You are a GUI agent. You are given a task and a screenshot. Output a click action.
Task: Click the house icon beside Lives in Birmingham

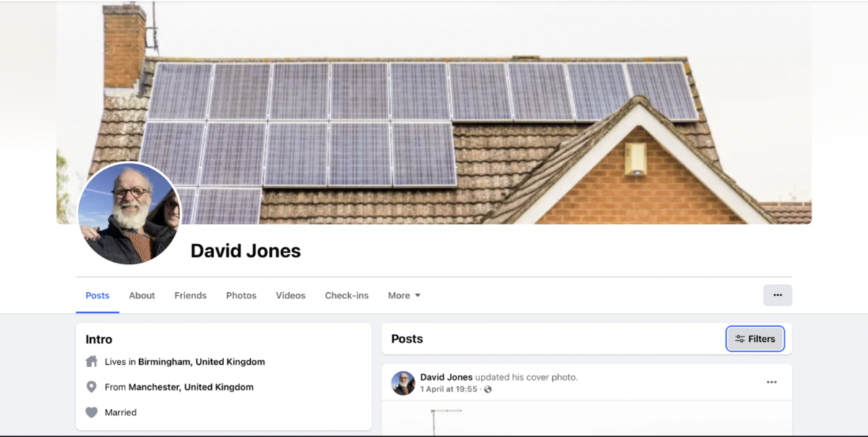(92, 361)
